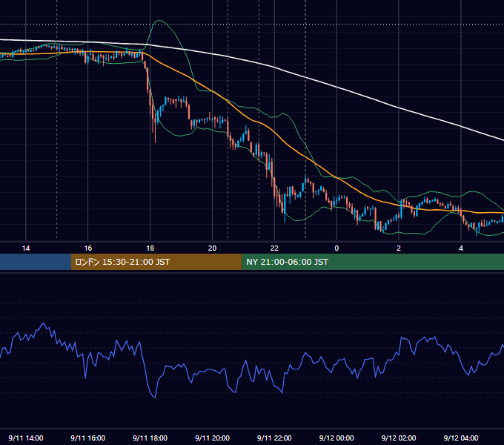Click the 9/11 22:00 label on oscillator axis
Image resolution: width=504 pixels, height=445 pixels.
click(274, 438)
